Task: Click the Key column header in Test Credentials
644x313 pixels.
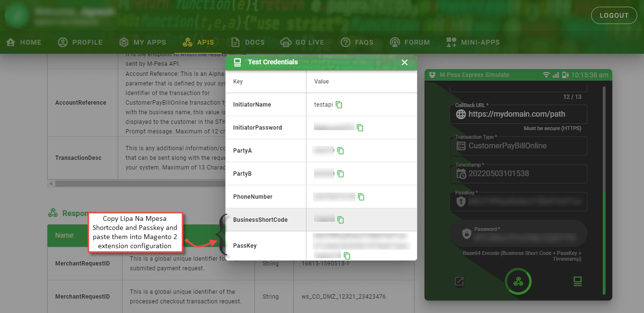Action: (238, 82)
